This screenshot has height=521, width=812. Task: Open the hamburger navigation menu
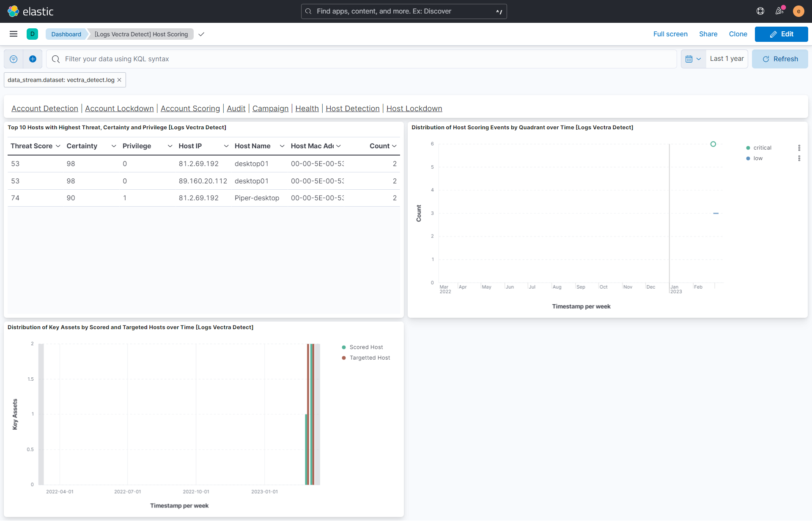tap(14, 34)
